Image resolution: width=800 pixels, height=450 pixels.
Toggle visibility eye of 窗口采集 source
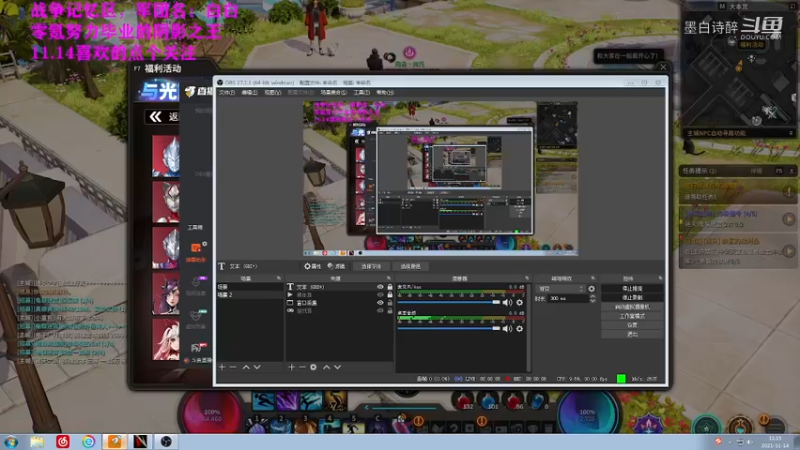coord(380,303)
